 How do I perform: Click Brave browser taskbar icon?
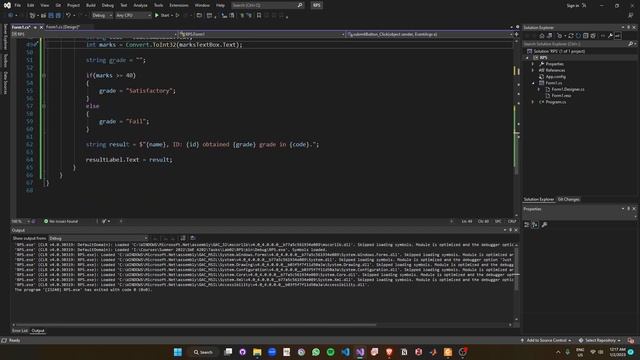tap(389, 352)
